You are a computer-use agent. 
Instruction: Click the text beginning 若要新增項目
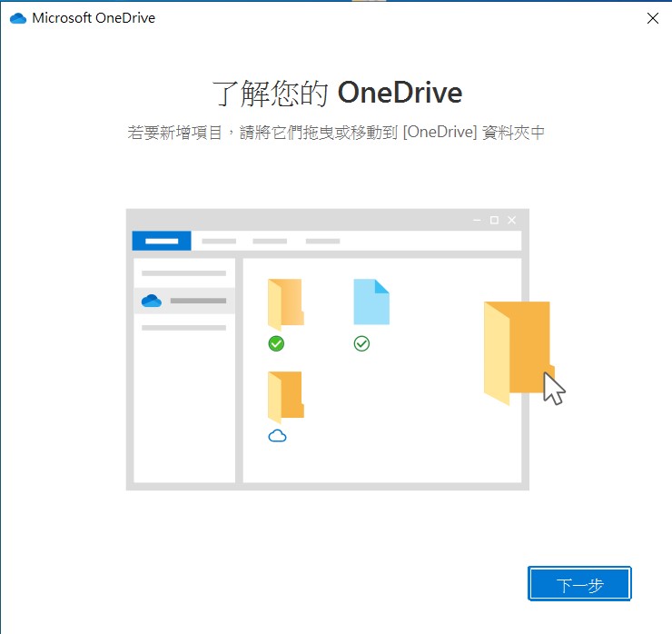(x=336, y=132)
